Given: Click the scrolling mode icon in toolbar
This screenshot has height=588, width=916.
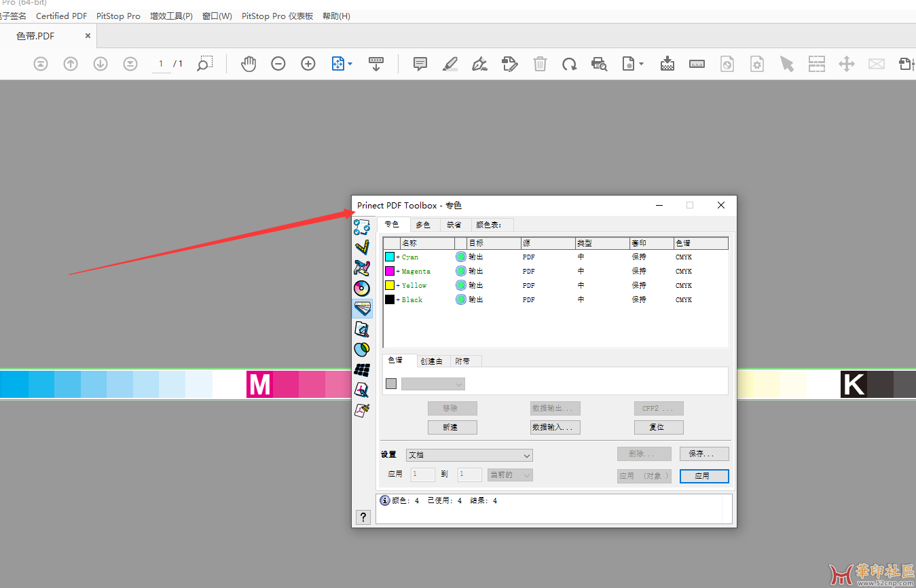Looking at the screenshot, I should click(x=376, y=64).
